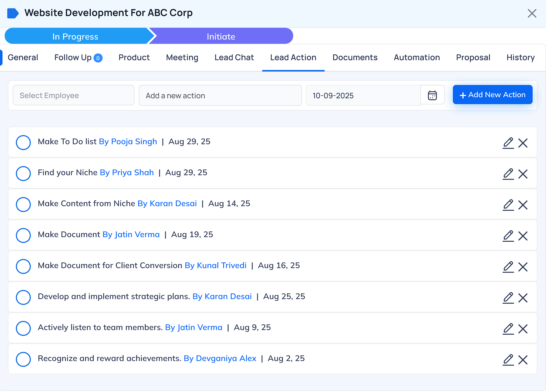The height and width of the screenshot is (392, 546).
Task: Click the Initiate stage in pipeline
Action: coord(221,36)
